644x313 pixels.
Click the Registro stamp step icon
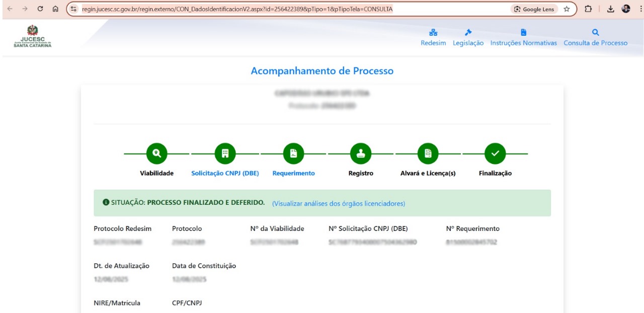pos(361,153)
